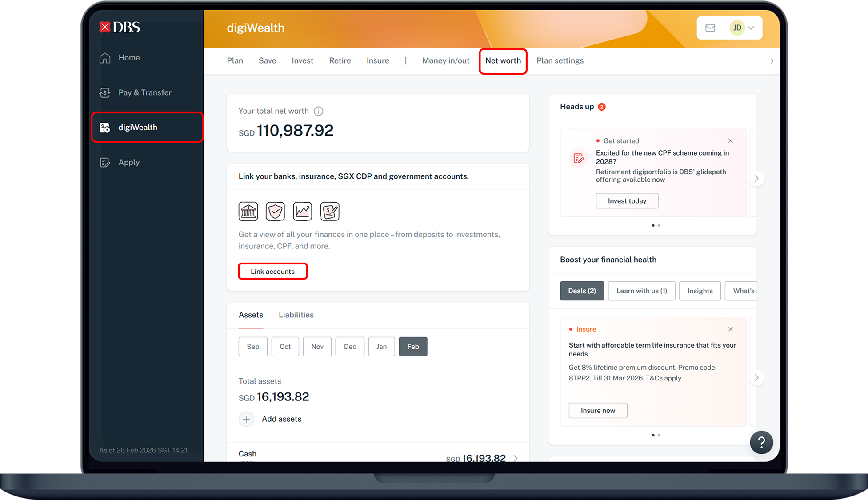The height and width of the screenshot is (500, 868).
Task: Click the net worth info icon
Action: click(x=318, y=111)
